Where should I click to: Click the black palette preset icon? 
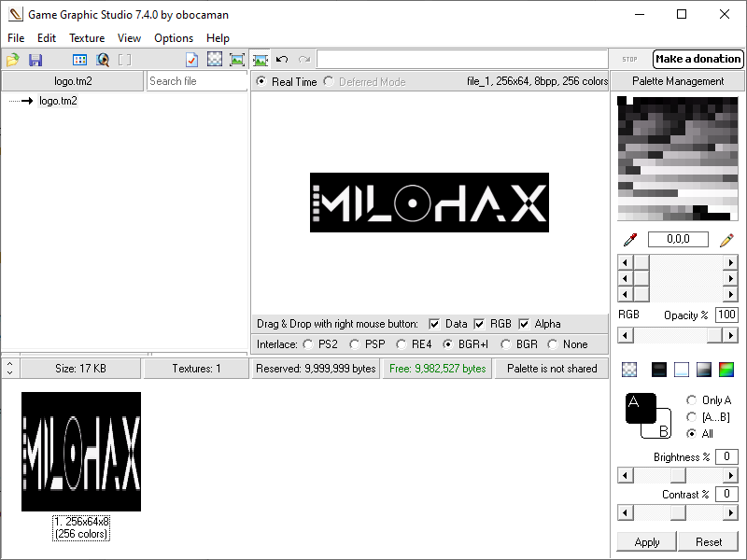[x=659, y=370]
